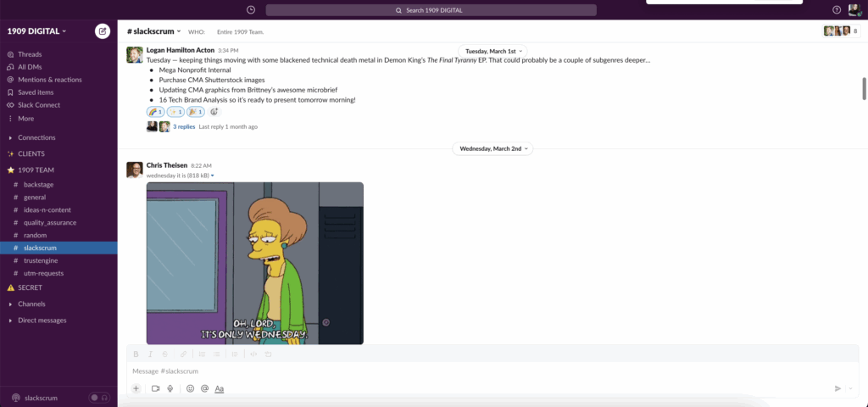The width and height of the screenshot is (868, 407).
Task: Open Chris Theisen's profile name
Action: [x=167, y=165]
